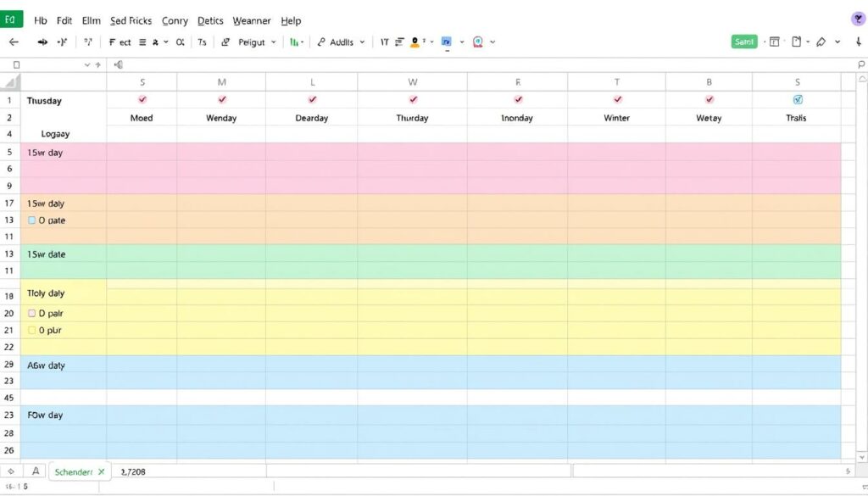
Task: Click the blue square toolbar icon
Action: coord(447,42)
